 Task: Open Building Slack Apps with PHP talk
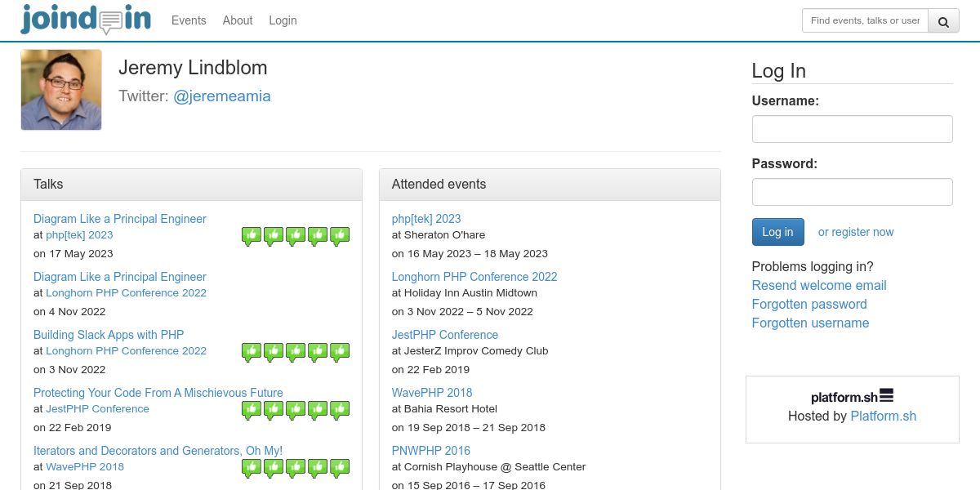pyautogui.click(x=109, y=335)
